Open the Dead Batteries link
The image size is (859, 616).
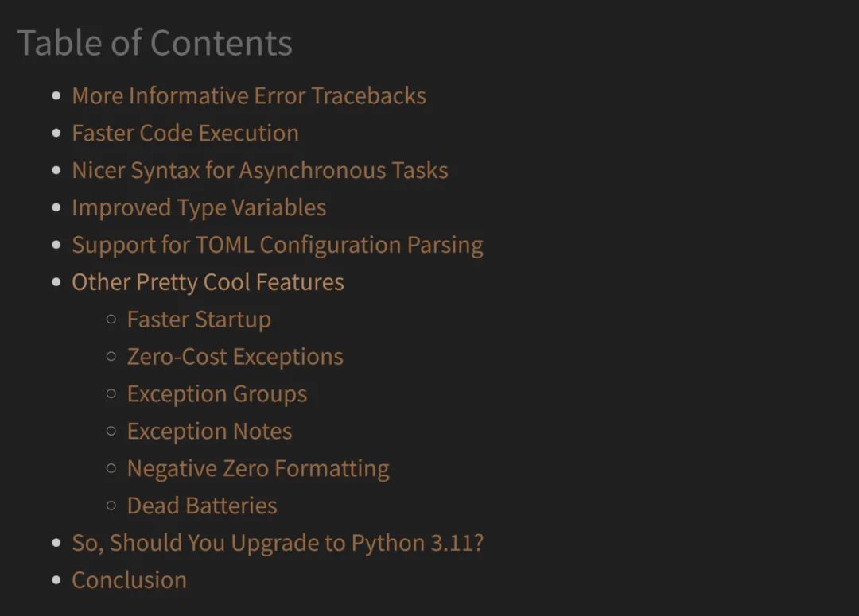[x=201, y=506]
